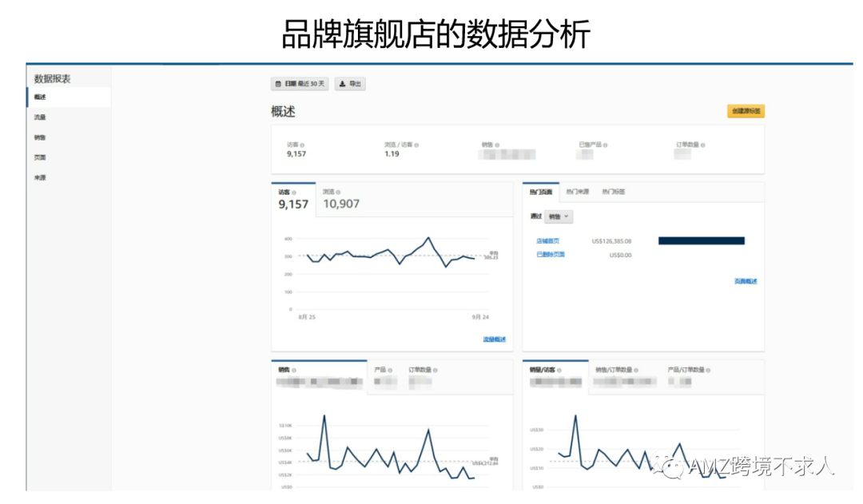Click the info icon next to 订单数量 metric

[704, 145]
